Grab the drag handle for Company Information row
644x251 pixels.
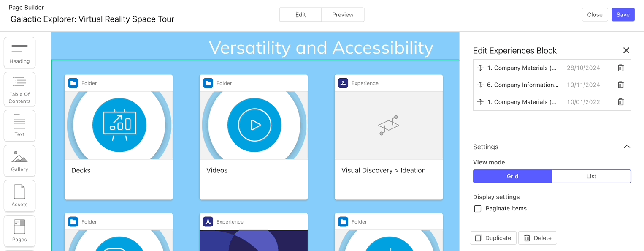[480, 85]
